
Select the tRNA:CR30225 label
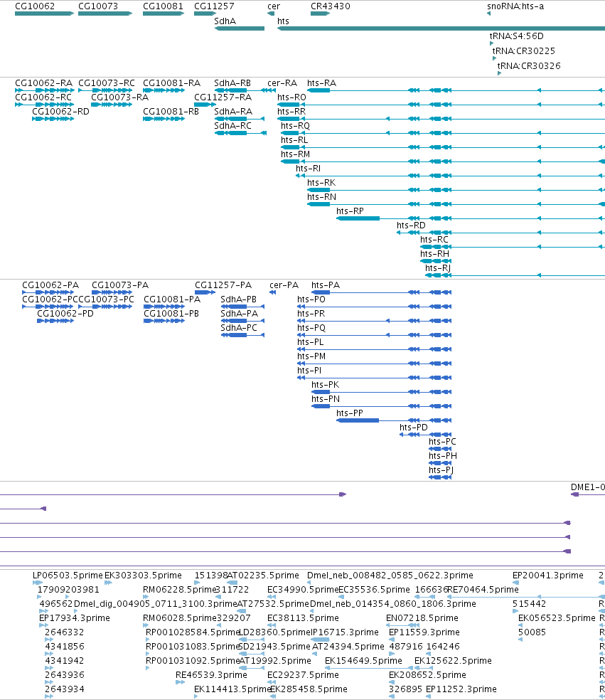[x=523, y=51]
